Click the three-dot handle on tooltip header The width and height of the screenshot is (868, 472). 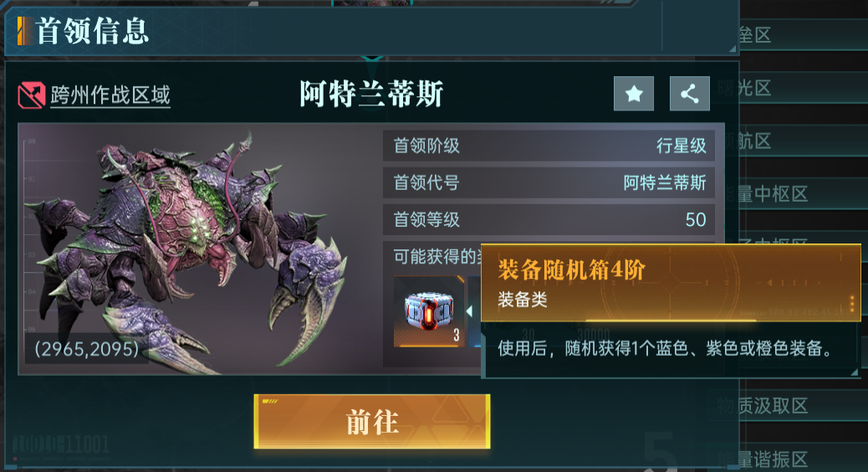click(x=851, y=304)
